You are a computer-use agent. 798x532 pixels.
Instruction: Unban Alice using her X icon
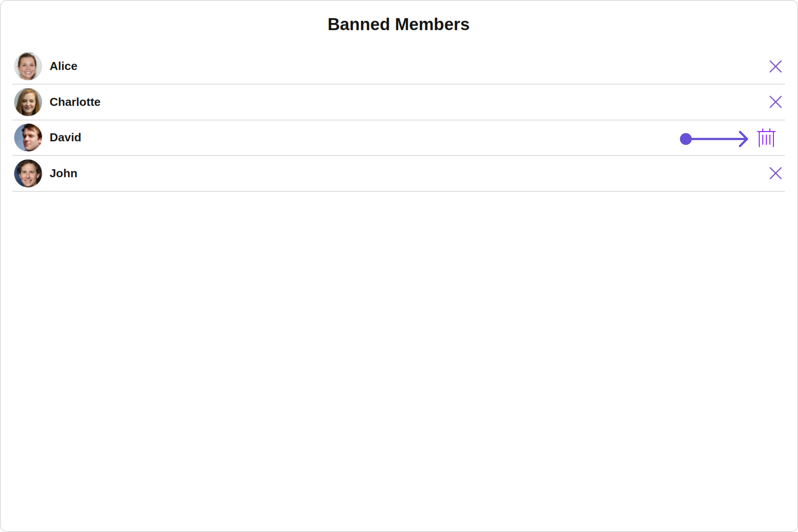point(776,66)
